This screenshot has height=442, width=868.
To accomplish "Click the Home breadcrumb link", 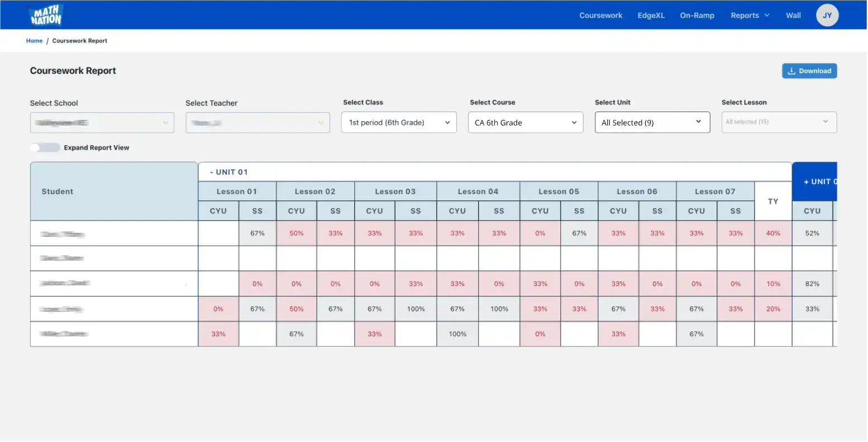I will pos(34,41).
